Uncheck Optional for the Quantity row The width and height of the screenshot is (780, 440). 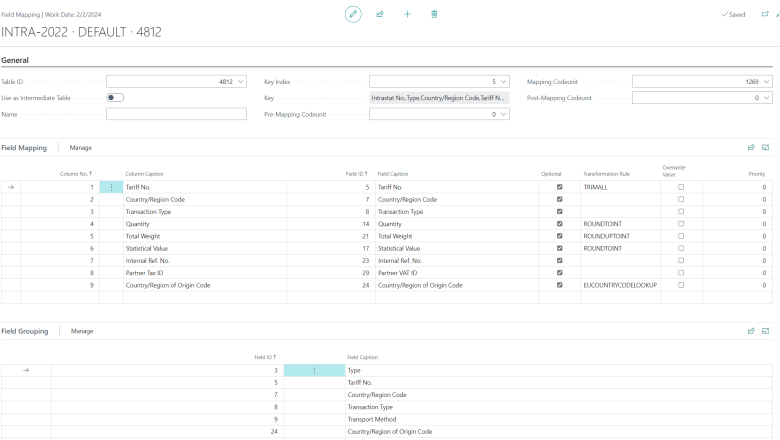pyautogui.click(x=559, y=223)
